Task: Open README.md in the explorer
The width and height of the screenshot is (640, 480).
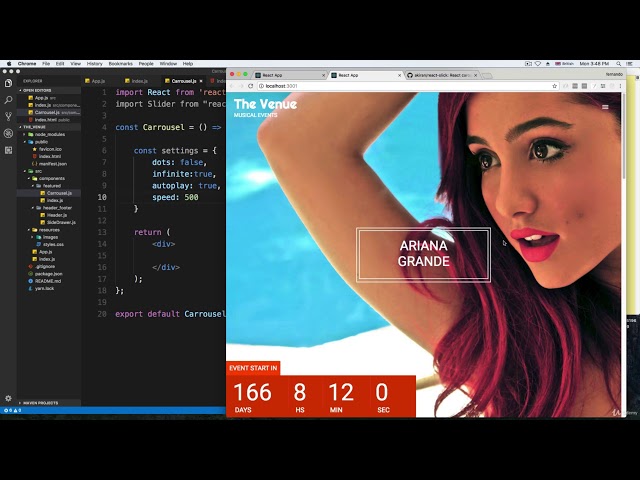Action: point(47,281)
